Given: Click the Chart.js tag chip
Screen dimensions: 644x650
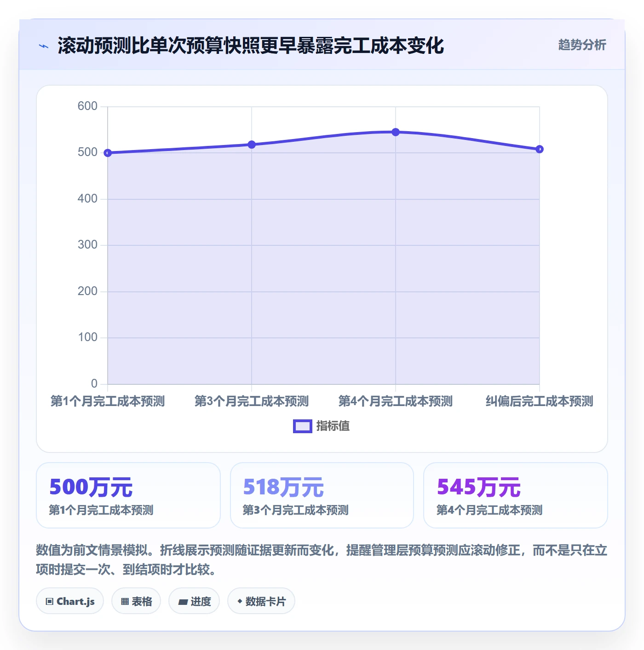Looking at the screenshot, I should (70, 601).
